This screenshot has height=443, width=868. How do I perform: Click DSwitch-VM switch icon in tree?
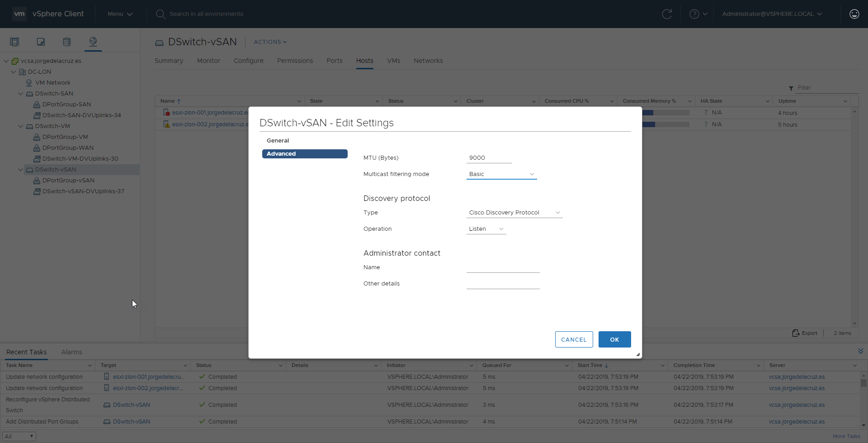tap(29, 126)
